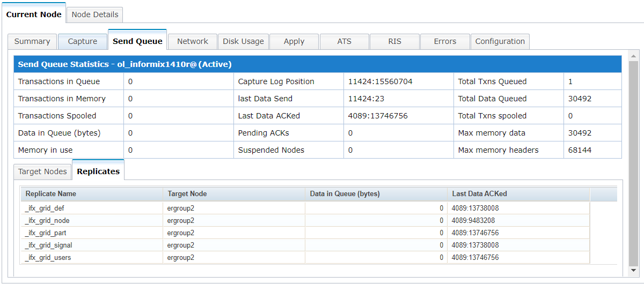Open the Capture tab
The width and height of the screenshot is (644, 284).
pos(83,41)
